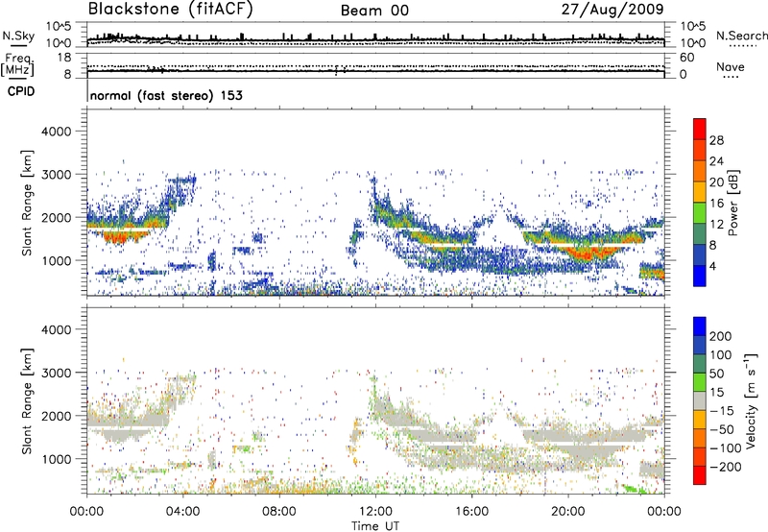Select the 3000 km tick of velocity panel
The width and height of the screenshot is (768, 532).
tap(57, 373)
